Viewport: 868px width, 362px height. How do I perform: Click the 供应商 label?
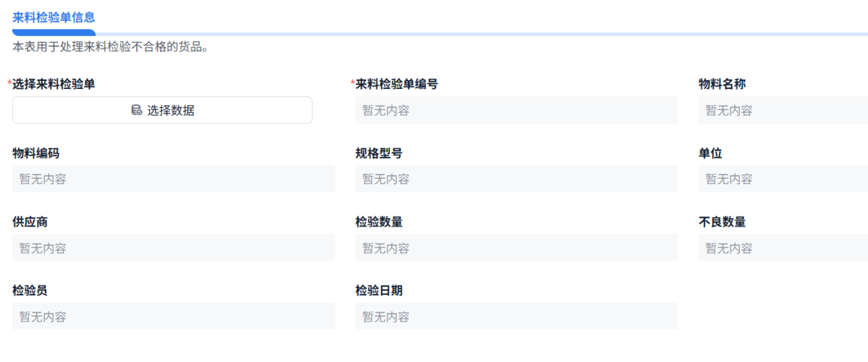pos(30,222)
